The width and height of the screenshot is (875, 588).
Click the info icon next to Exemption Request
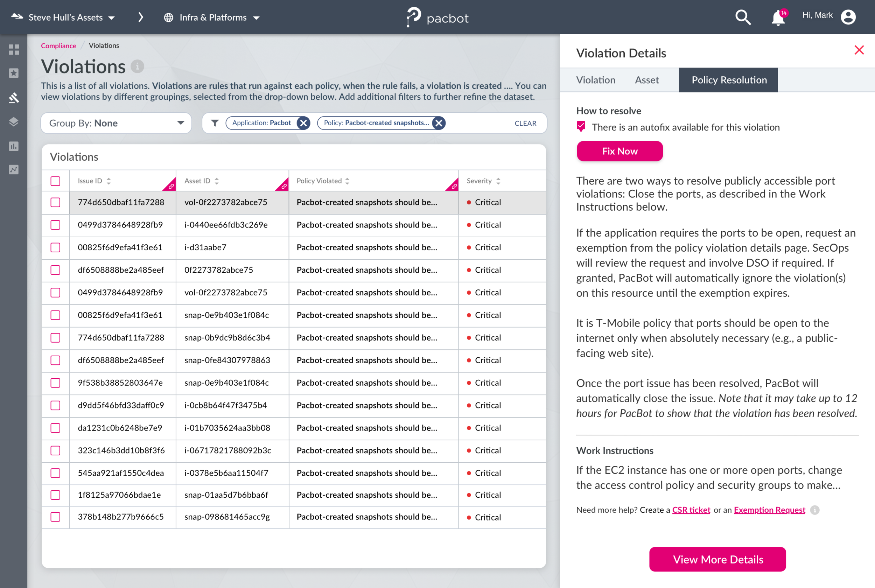pos(815,510)
